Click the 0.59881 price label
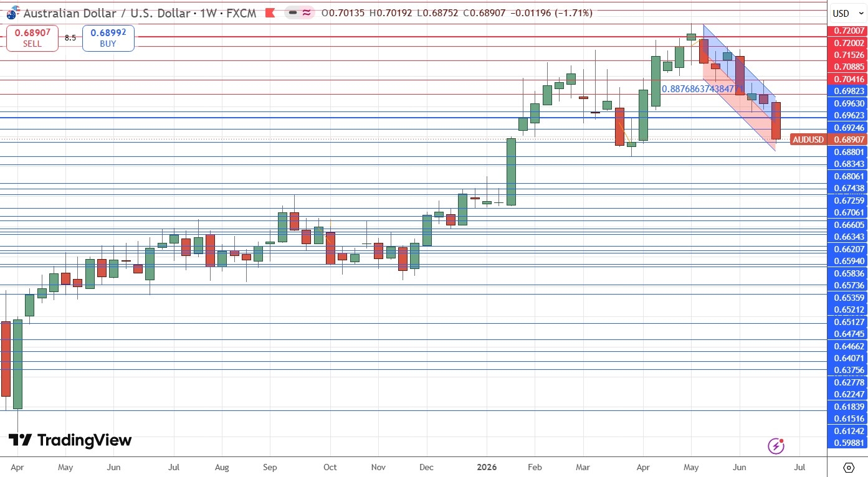This screenshot has height=477, width=868. coord(848,443)
